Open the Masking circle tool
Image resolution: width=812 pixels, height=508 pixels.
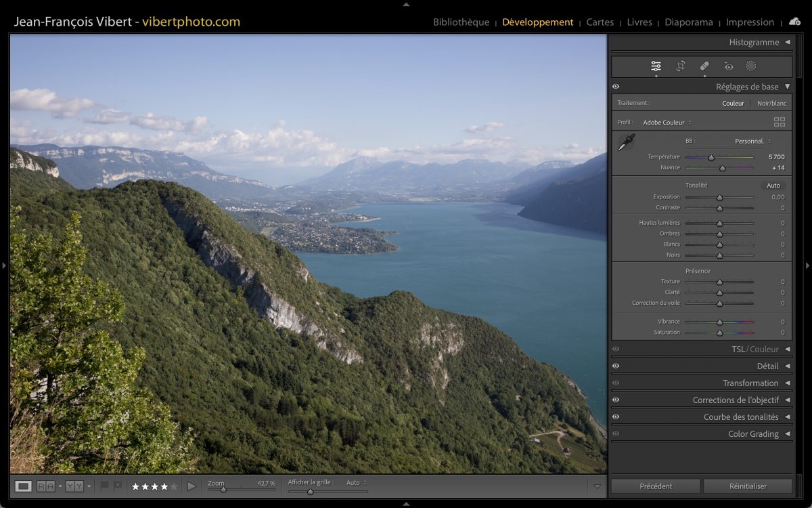(750, 66)
